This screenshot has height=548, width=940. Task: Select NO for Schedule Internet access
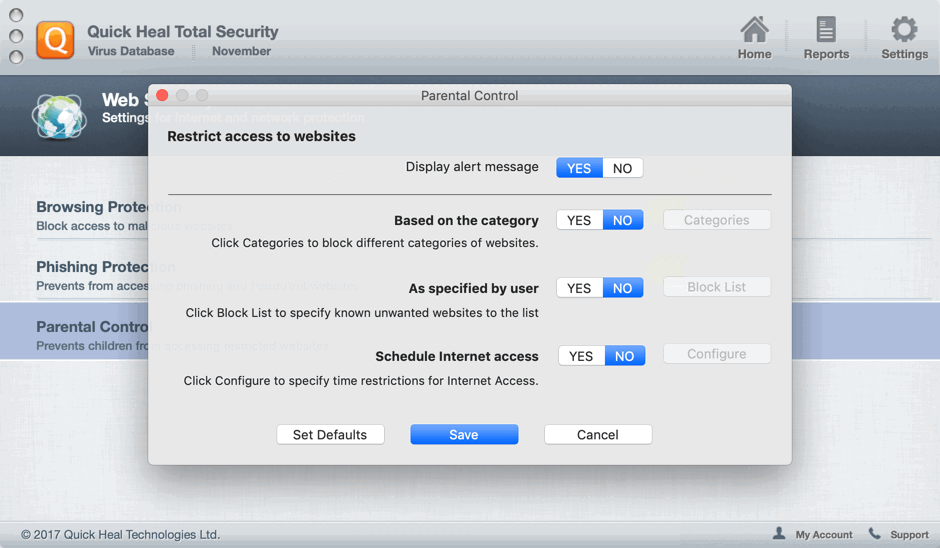click(x=624, y=356)
